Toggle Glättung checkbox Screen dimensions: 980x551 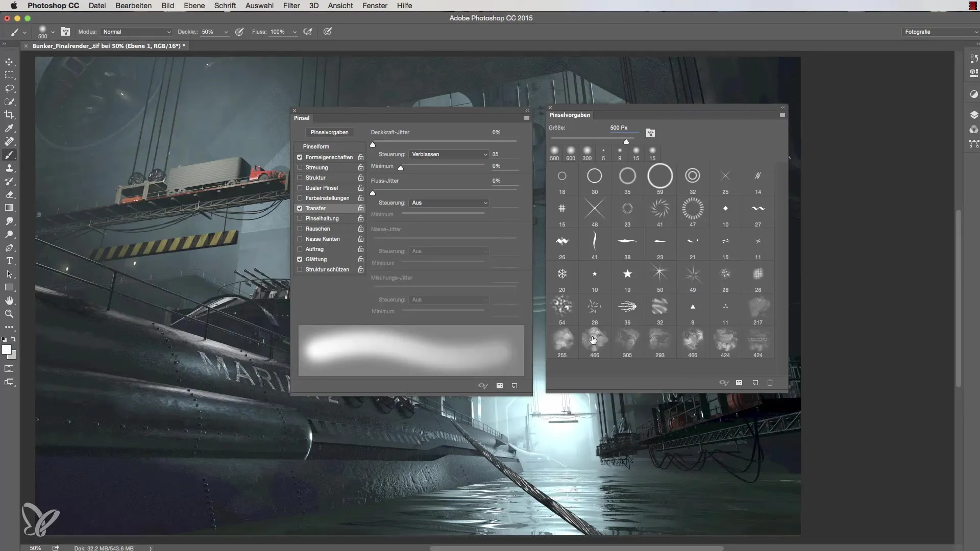(x=300, y=259)
